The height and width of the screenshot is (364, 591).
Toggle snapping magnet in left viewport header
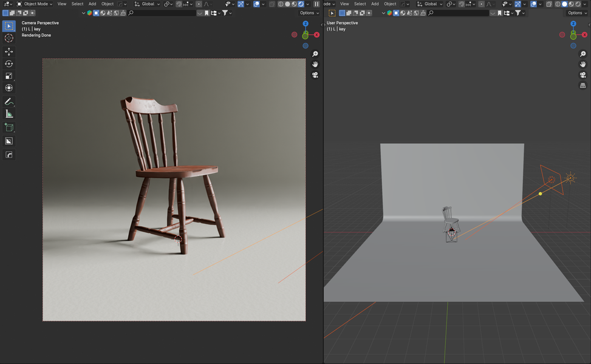click(x=179, y=4)
